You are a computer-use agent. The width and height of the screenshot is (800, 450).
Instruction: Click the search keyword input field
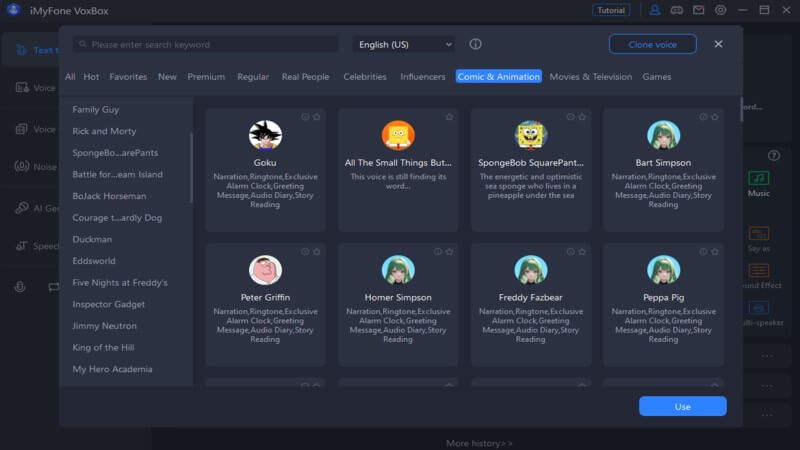[210, 44]
